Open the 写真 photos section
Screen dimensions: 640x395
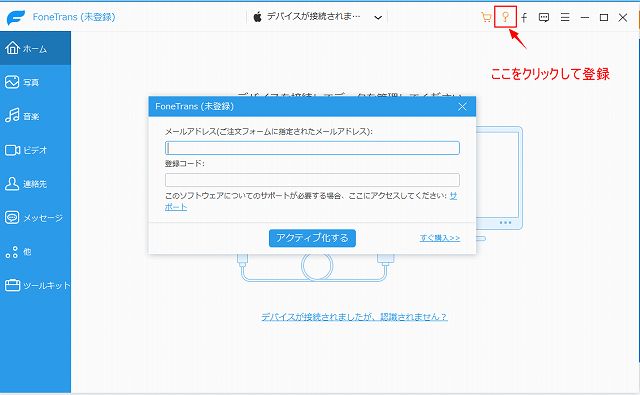(36, 82)
